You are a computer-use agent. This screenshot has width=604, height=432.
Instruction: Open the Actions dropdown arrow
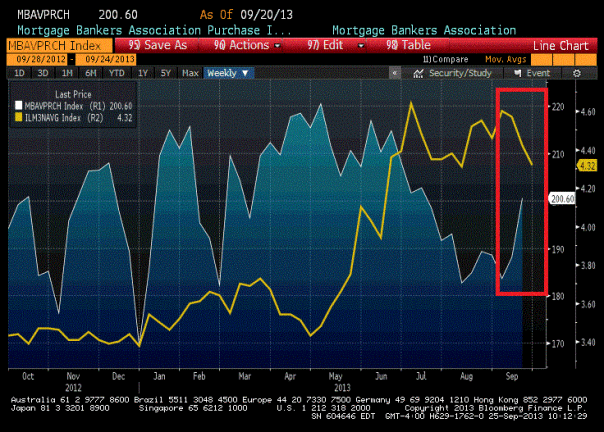click(277, 45)
